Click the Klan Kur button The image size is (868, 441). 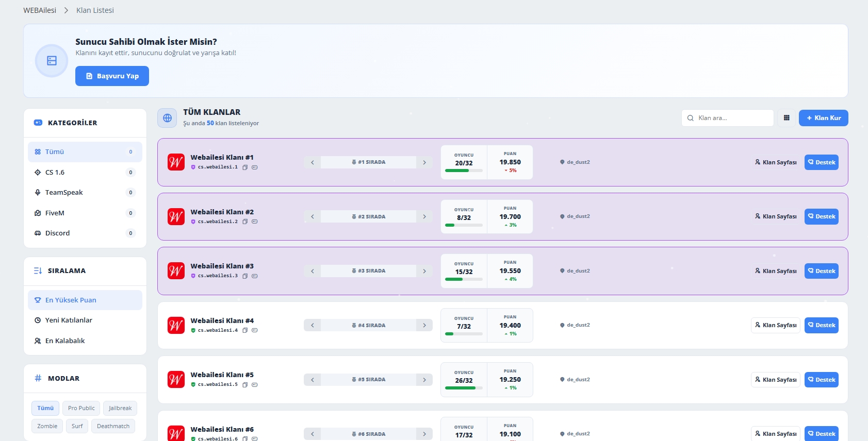(823, 118)
